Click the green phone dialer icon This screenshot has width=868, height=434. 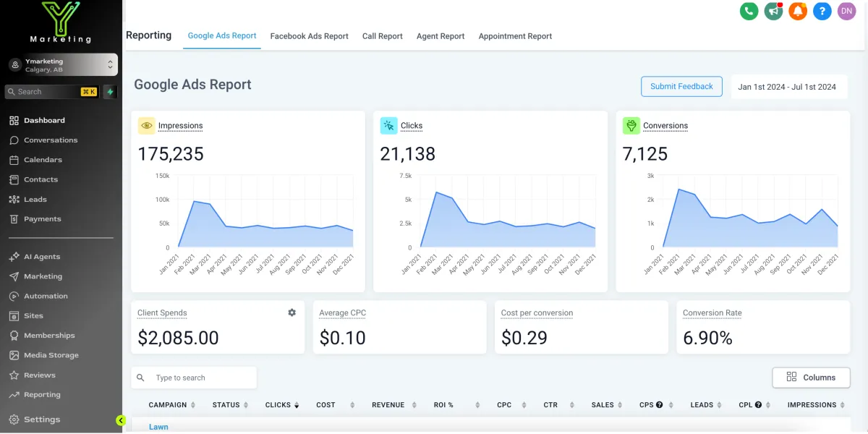[749, 11]
